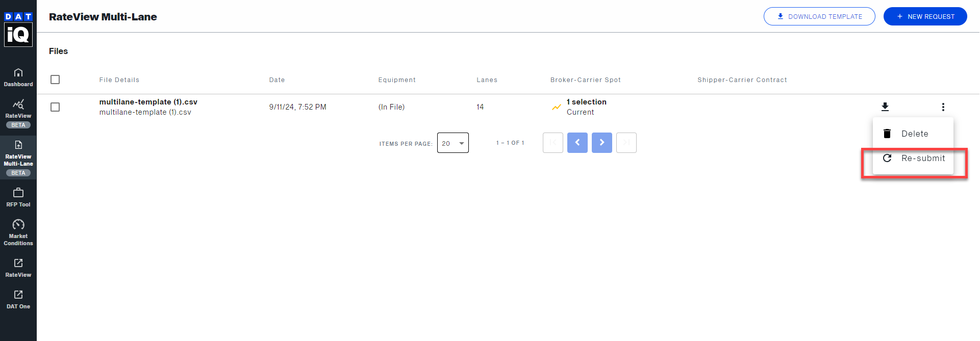
Task: Click the date 9/11/24, 7:52 PM
Action: tap(298, 107)
